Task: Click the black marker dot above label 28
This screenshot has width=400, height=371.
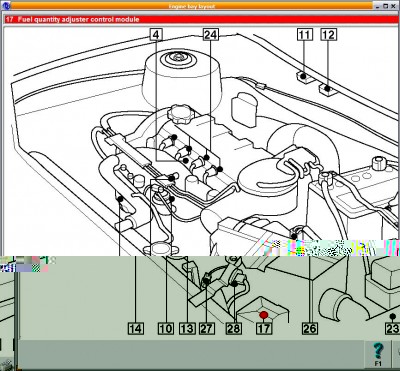Action: [235, 284]
